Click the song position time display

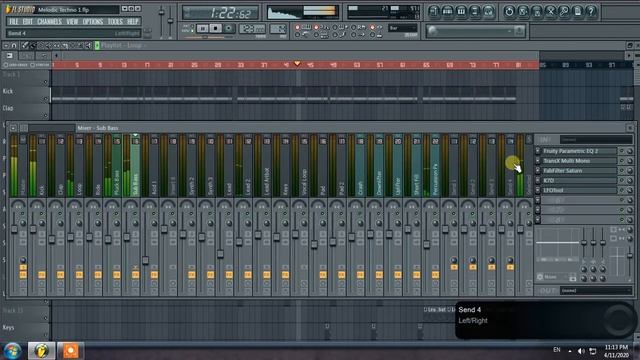pyautogui.click(x=220, y=13)
